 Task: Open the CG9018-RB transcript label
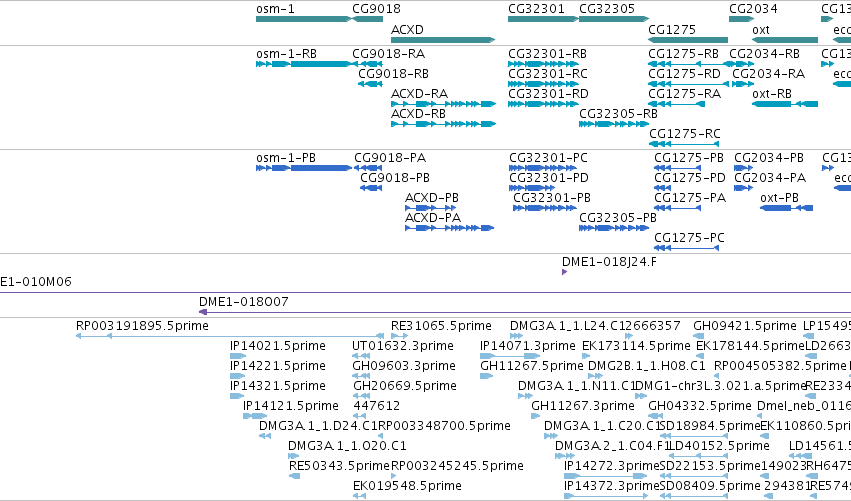coord(393,74)
